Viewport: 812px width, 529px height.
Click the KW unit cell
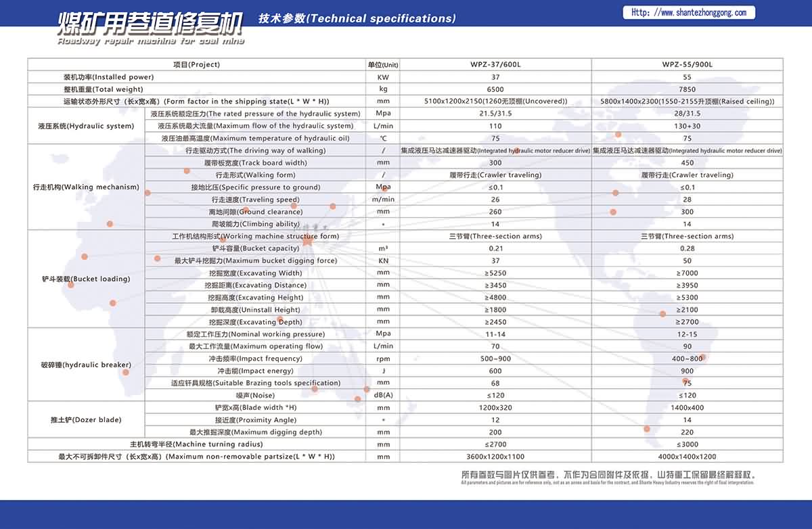point(383,77)
